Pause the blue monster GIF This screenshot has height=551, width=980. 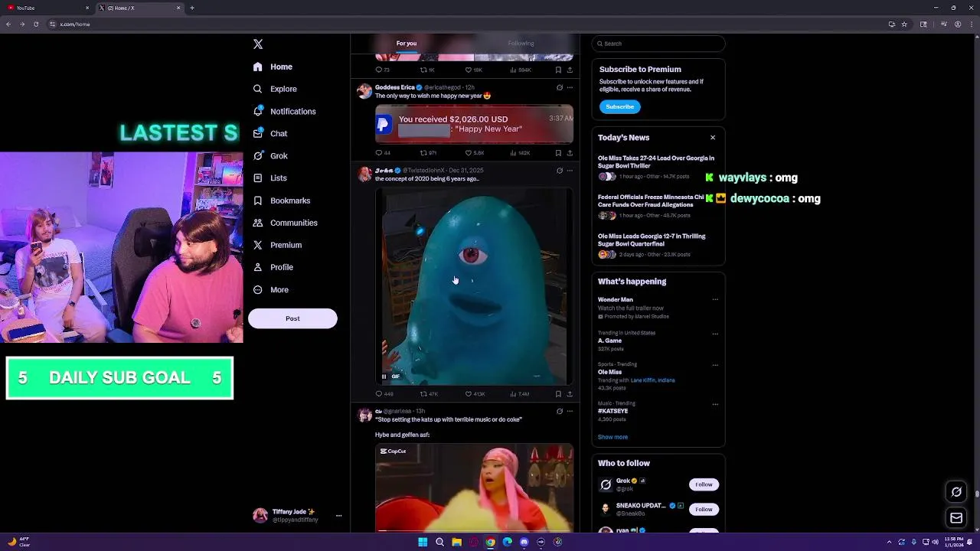coord(384,377)
